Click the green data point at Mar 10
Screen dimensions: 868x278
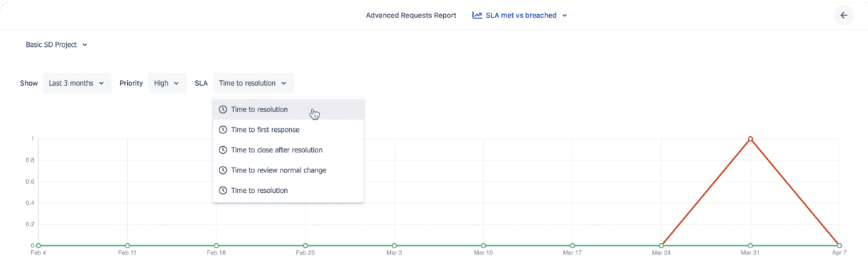pos(483,245)
